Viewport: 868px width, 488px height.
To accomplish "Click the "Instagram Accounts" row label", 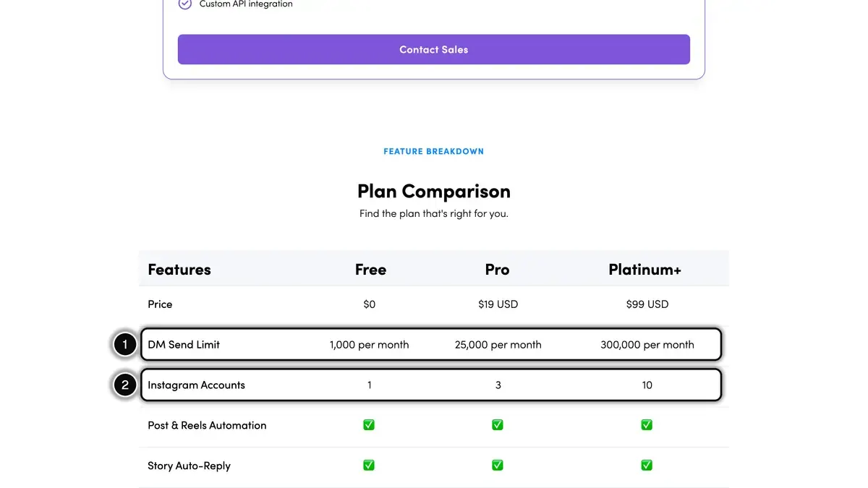I will click(196, 385).
